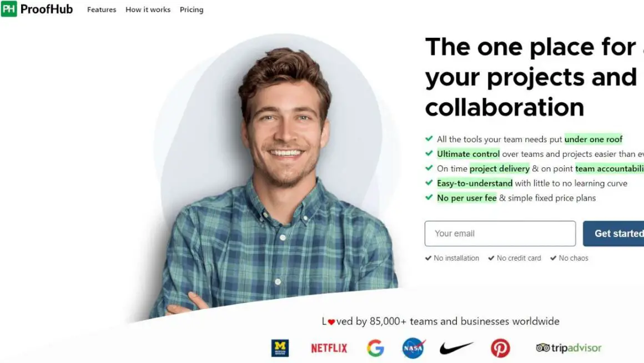Click the Google G logo
The width and height of the screenshot is (644, 363).
pos(375,348)
